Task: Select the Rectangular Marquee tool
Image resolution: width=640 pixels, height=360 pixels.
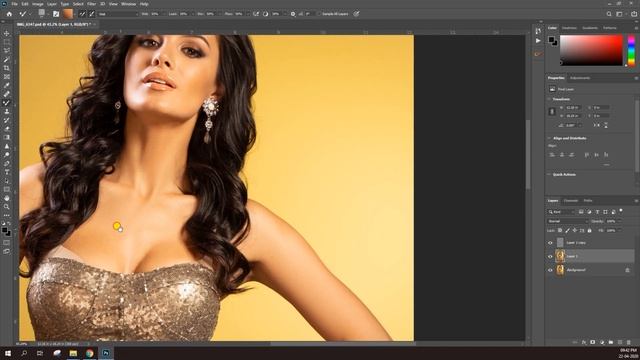Action: click(x=7, y=42)
